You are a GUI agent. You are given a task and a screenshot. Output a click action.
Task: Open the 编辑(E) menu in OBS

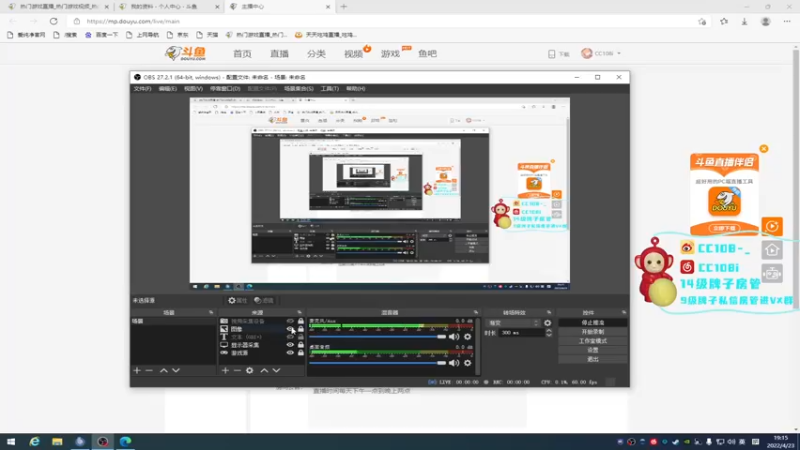167,88
